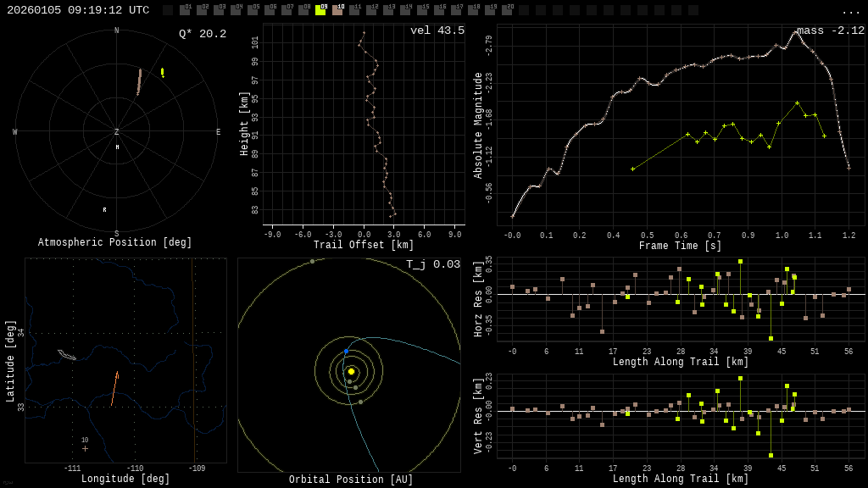Click the Q* 20.2 quality readout
The image size is (868, 488).
point(202,34)
